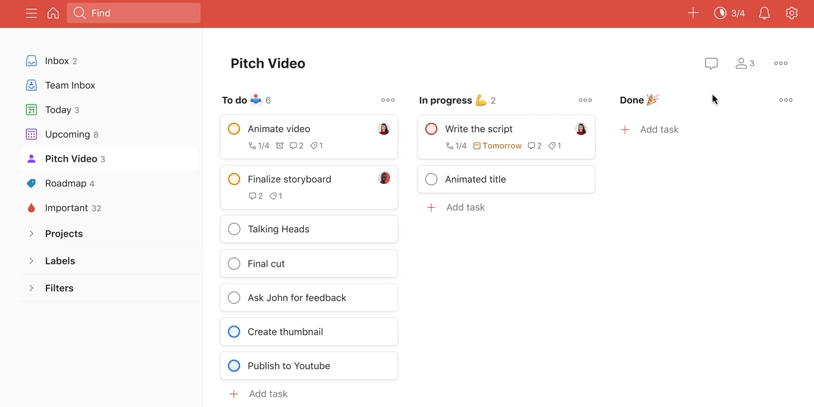Viewport: 814px width, 407px height.
Task: Open the Today view
Action: pyautogui.click(x=57, y=110)
